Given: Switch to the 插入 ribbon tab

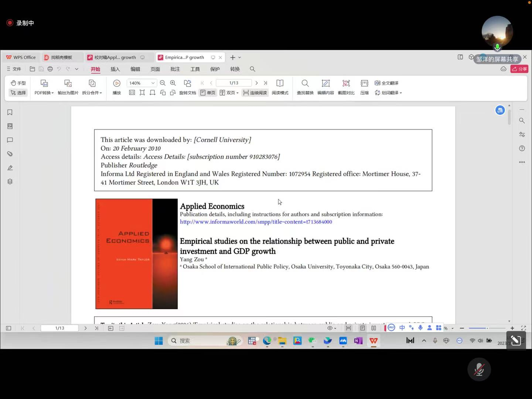Looking at the screenshot, I should pos(115,69).
